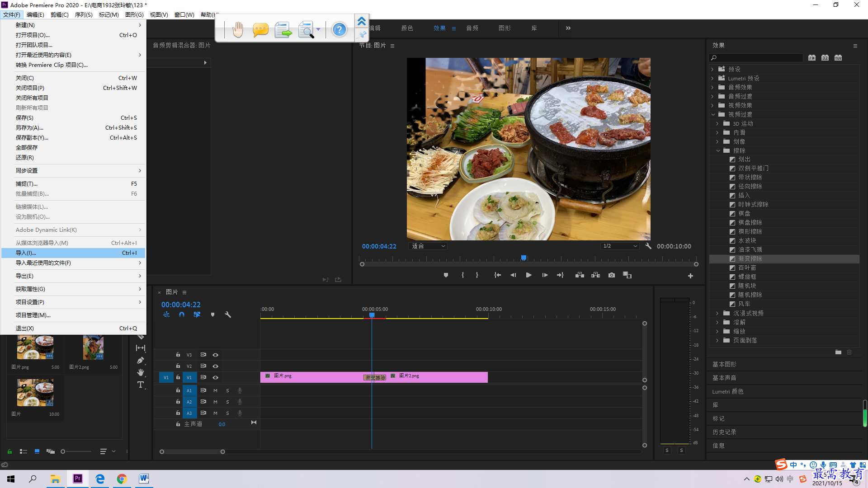Click the Extract button
Viewport: 868px width, 488px height.
(x=595, y=275)
